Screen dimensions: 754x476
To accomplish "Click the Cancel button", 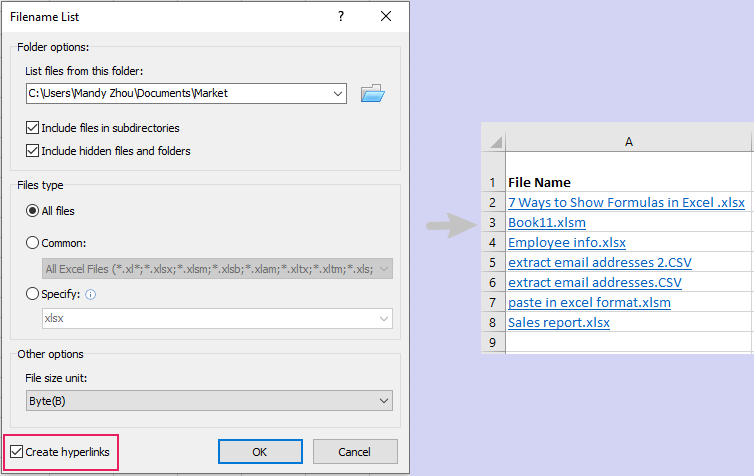I will coord(355,452).
